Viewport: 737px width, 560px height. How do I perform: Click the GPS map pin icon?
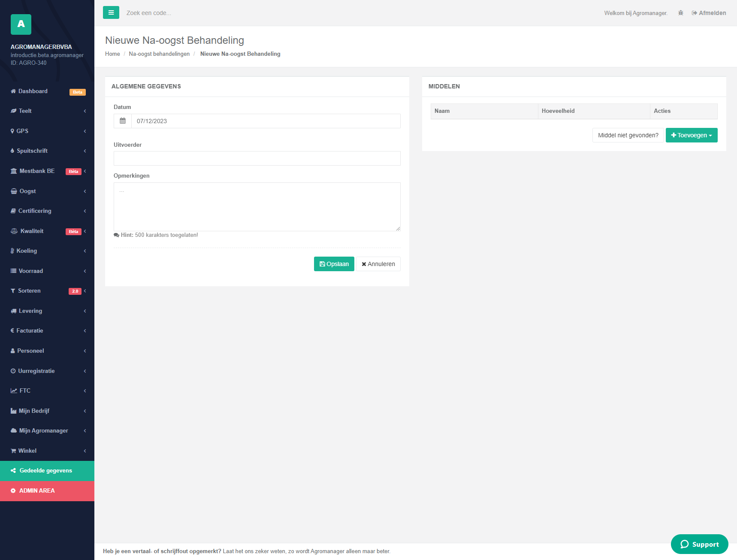click(12, 131)
